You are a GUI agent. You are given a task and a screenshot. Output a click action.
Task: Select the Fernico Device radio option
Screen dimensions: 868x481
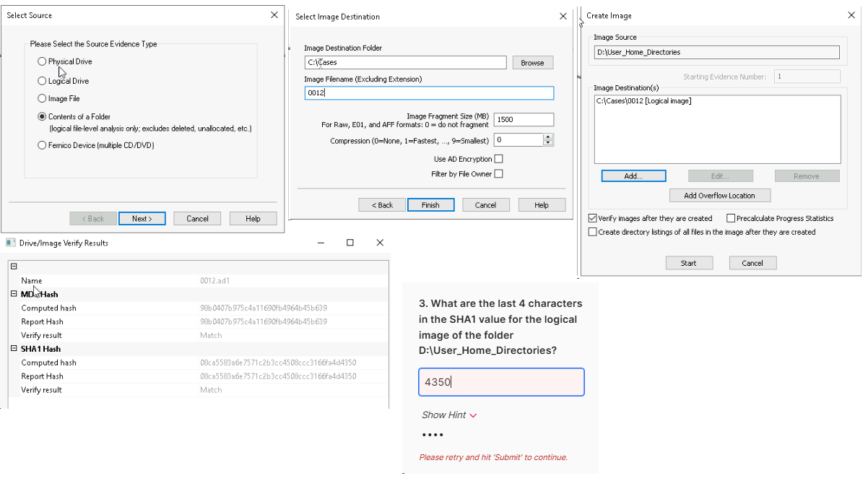(x=42, y=145)
